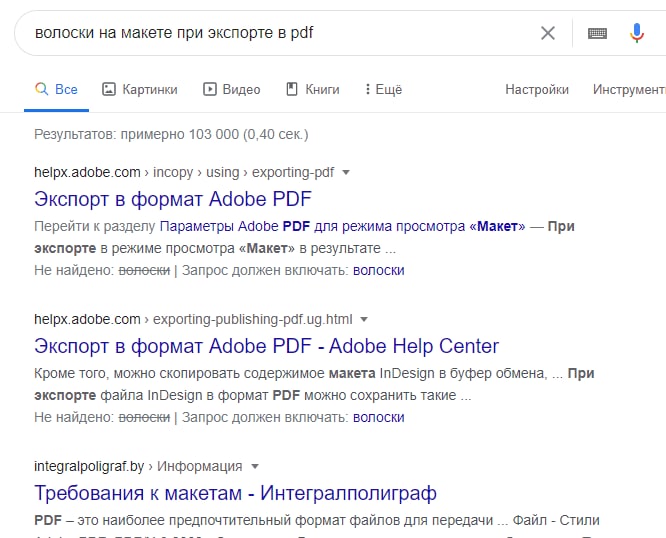This screenshot has width=666, height=538.
Task: Open the Экспорт в формат Adobe PDF result
Action: click(x=173, y=199)
